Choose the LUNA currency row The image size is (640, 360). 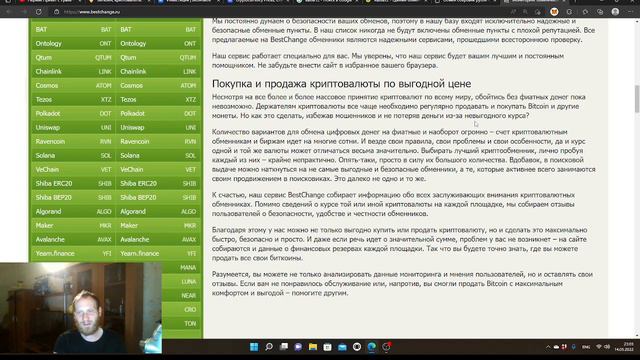[x=181, y=282]
